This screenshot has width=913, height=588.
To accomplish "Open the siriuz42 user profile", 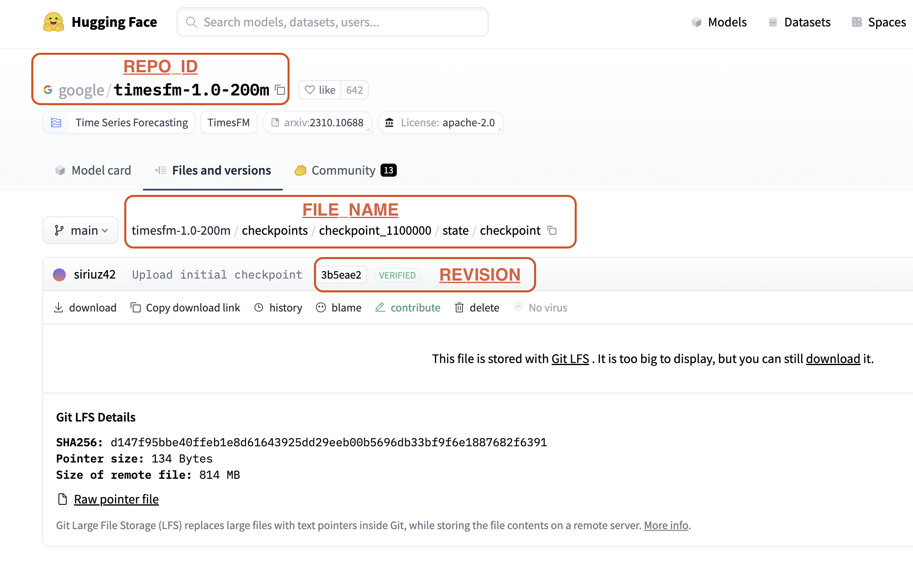I will pyautogui.click(x=95, y=275).
